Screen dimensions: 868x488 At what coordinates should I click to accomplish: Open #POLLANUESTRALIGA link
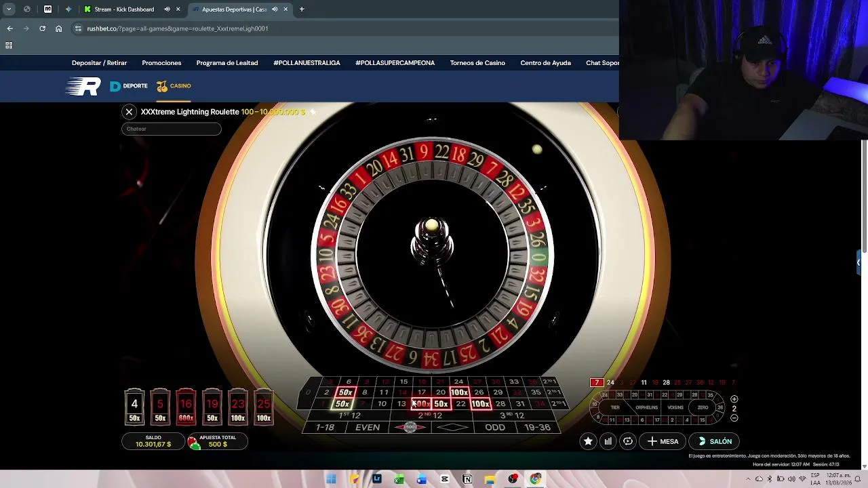(307, 63)
